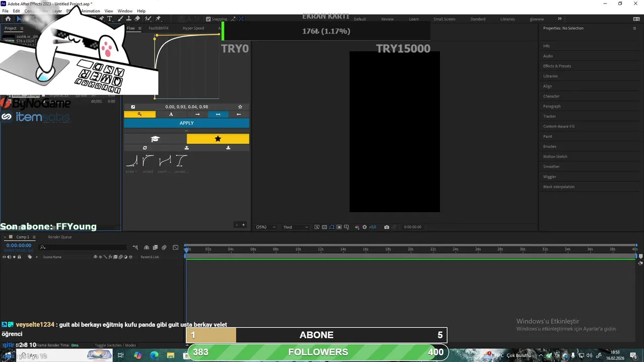This screenshot has height=362, width=644.
Task: Open the File menu
Action: pyautogui.click(x=5, y=11)
